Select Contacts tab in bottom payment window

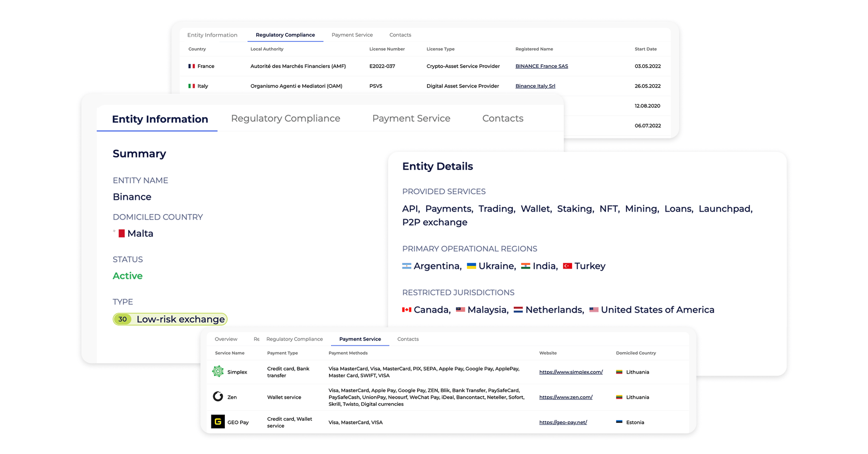click(x=408, y=339)
